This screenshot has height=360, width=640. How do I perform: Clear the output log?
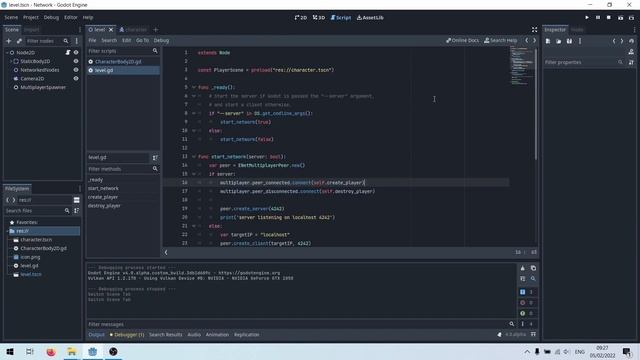[x=522, y=268]
